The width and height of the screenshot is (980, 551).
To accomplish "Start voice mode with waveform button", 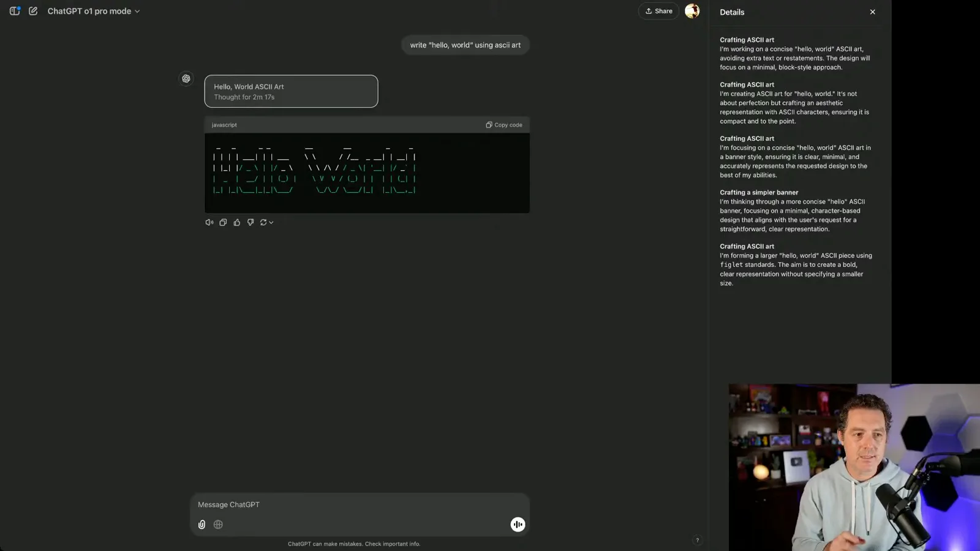I will (x=518, y=525).
